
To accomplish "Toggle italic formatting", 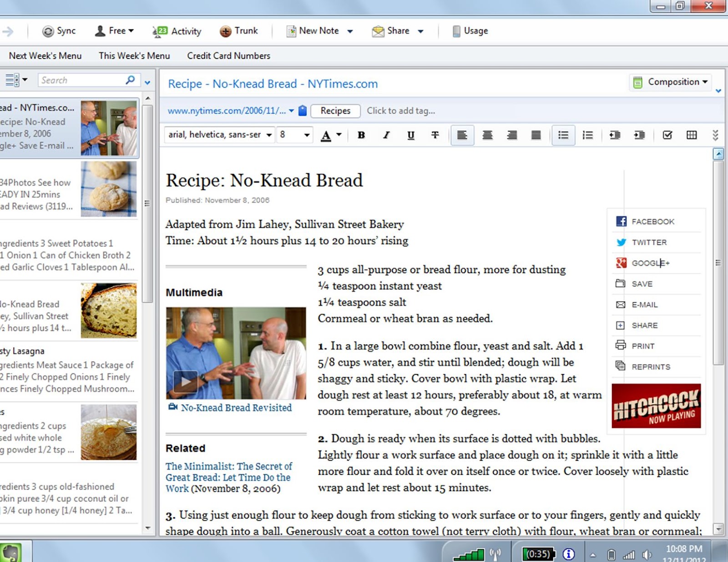I will point(386,135).
